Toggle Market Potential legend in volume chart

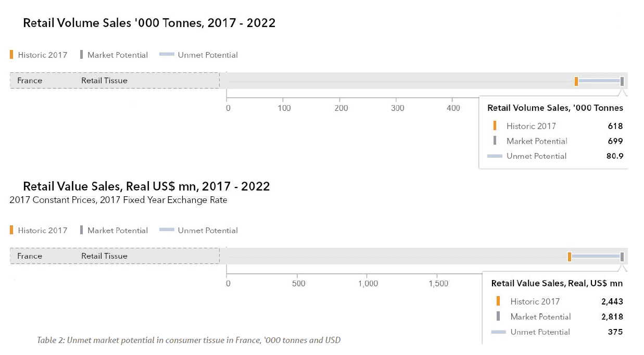click(114, 55)
